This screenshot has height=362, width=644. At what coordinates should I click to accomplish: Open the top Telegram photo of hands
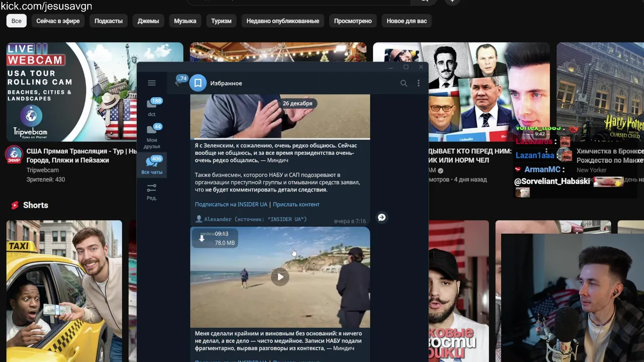pos(280,117)
